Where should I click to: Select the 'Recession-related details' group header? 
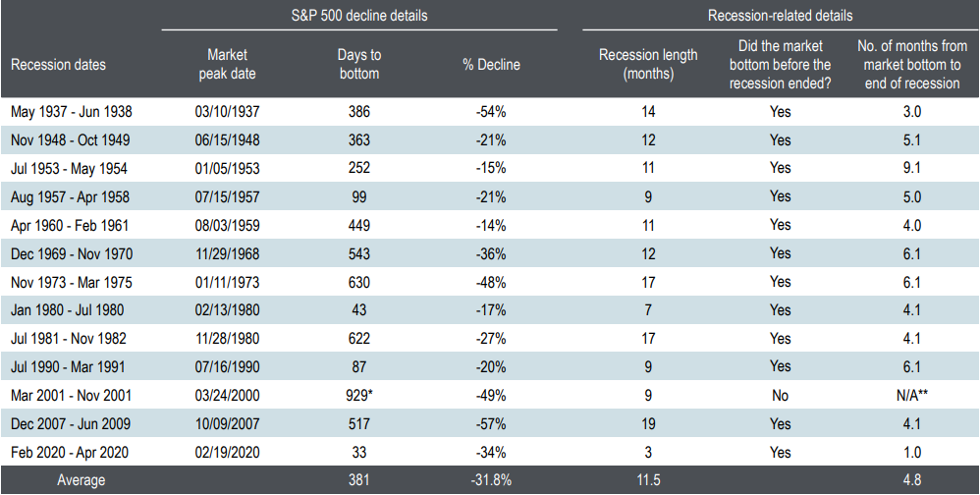[781, 16]
